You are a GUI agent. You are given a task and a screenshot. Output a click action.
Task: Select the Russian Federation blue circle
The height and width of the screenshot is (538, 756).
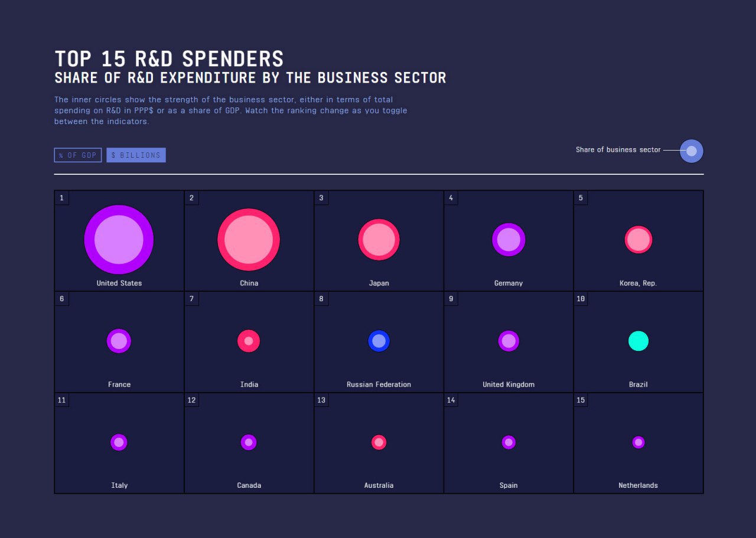point(379,341)
